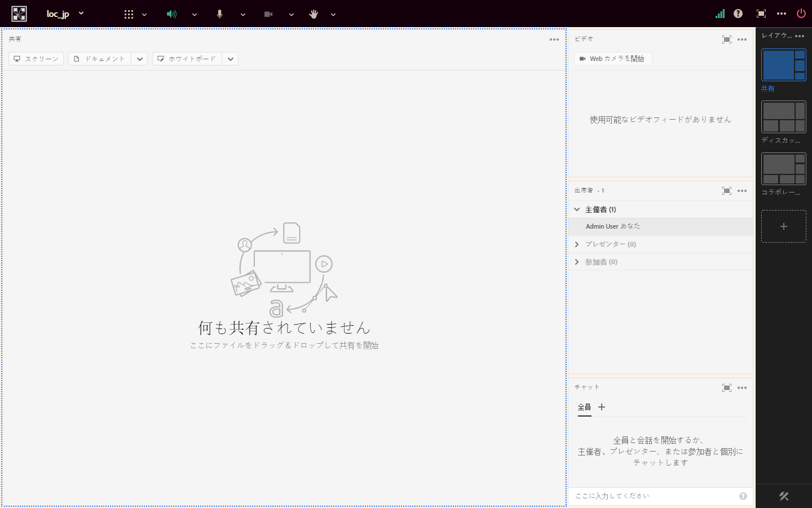The width and height of the screenshot is (812, 508).
Task: Expand the ドキュメント dropdown arrow
Action: tap(140, 59)
